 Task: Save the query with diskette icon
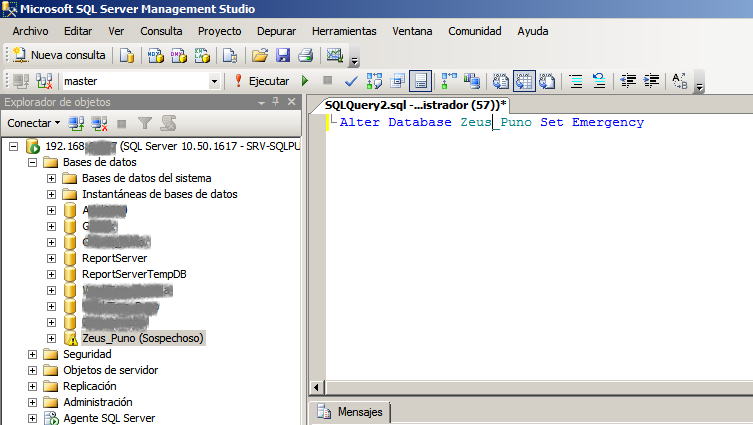click(x=283, y=55)
